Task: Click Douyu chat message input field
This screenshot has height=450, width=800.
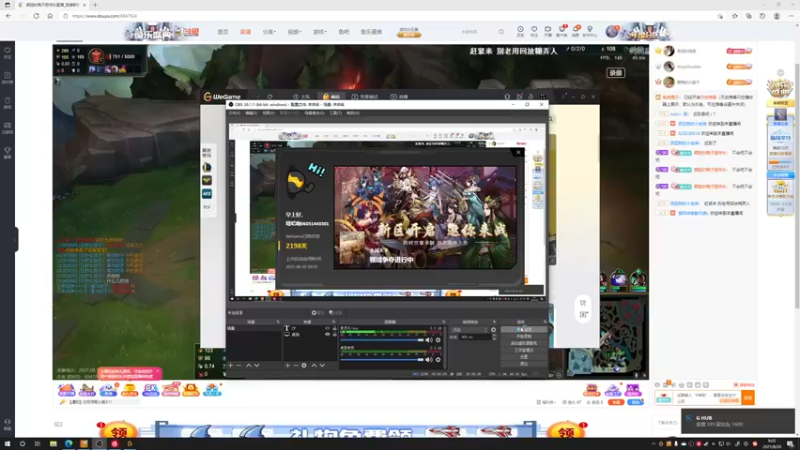Action: 708,397
